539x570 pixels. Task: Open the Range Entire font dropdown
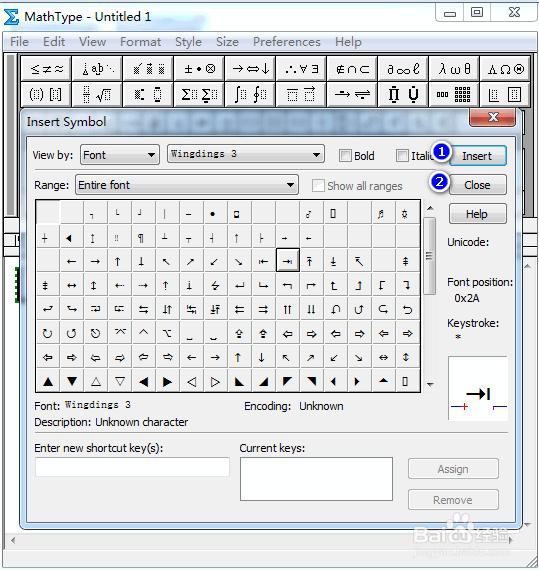click(187, 185)
